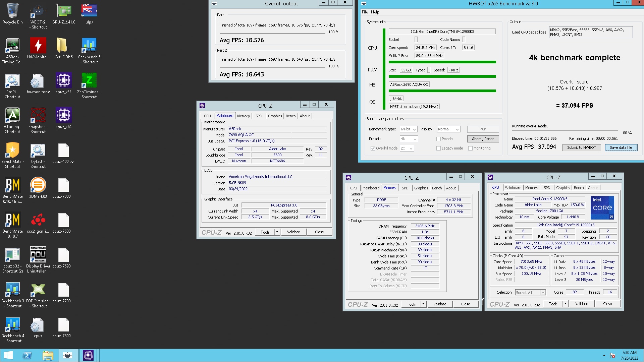The image size is (644, 362).
Task: Switch to SPD tab in Mainboard CPU-Z window
Action: point(259,116)
